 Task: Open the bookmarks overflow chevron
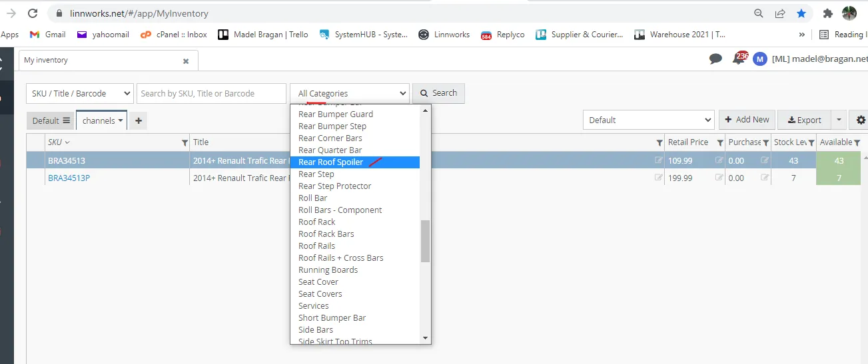802,35
